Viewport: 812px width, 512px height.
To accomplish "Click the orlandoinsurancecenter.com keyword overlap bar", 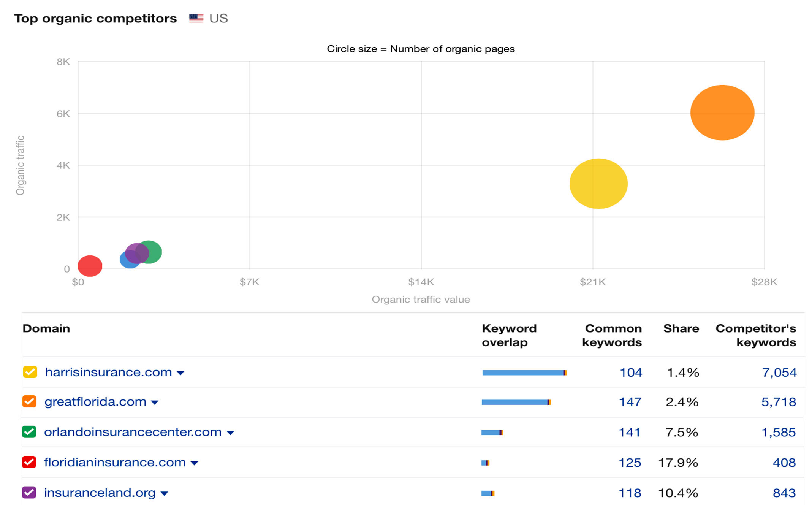I will pyautogui.click(x=492, y=433).
